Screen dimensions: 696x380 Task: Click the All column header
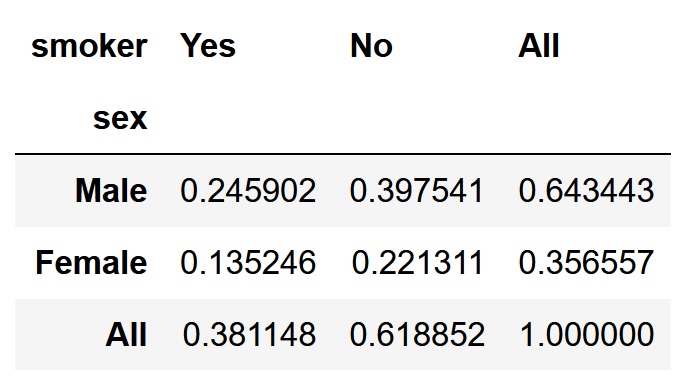click(x=539, y=46)
